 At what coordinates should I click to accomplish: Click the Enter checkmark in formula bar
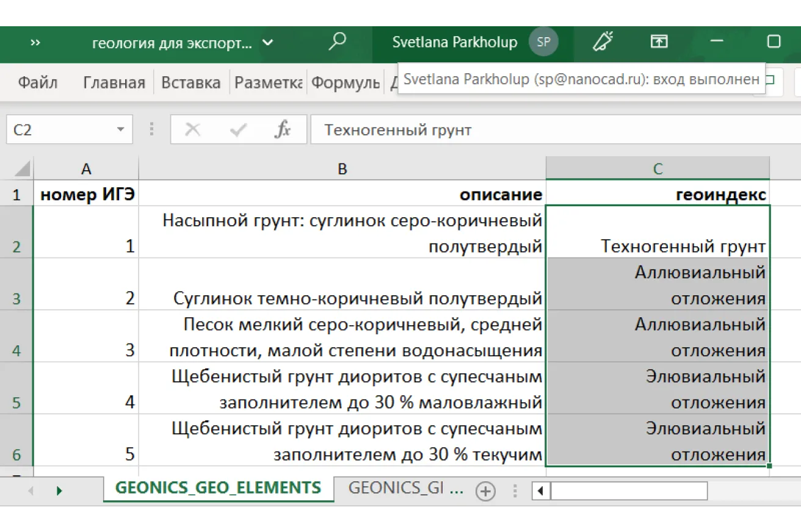click(x=237, y=129)
